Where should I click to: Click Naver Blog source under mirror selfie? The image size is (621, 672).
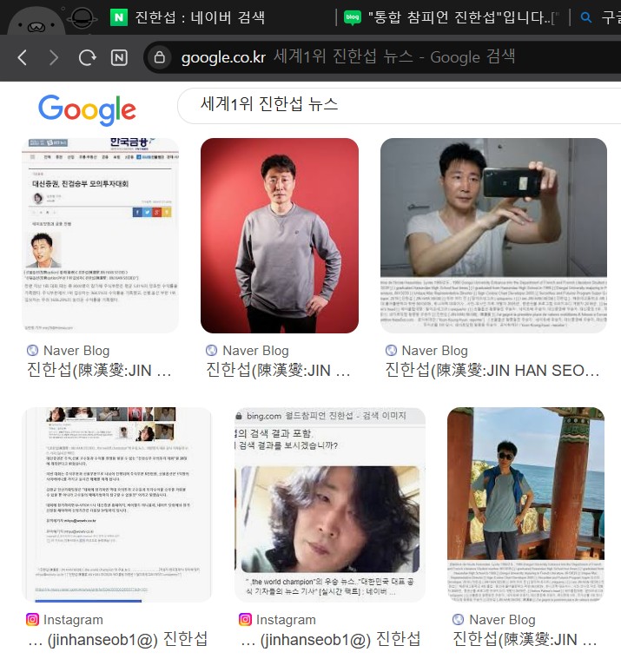click(x=434, y=351)
